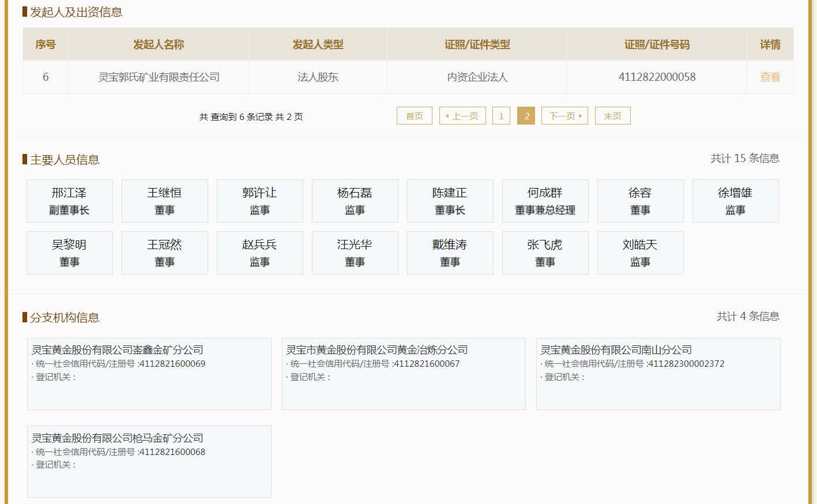The height and width of the screenshot is (504, 817).
Task: Select 戴维涛 董事 card
Action: pos(450,253)
